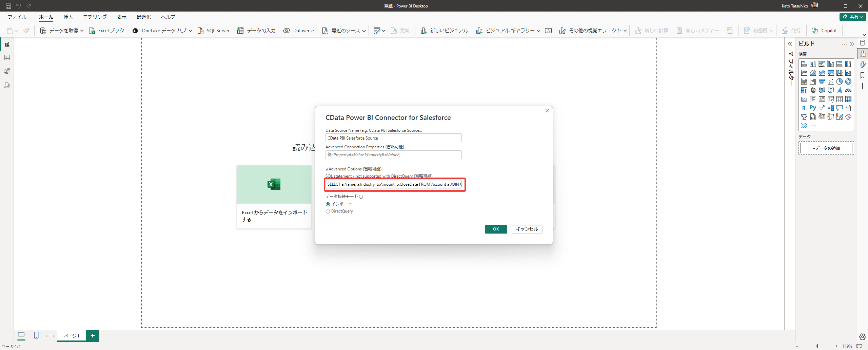
Task: Select the Q&A speech bubble visual
Action: click(x=839, y=108)
